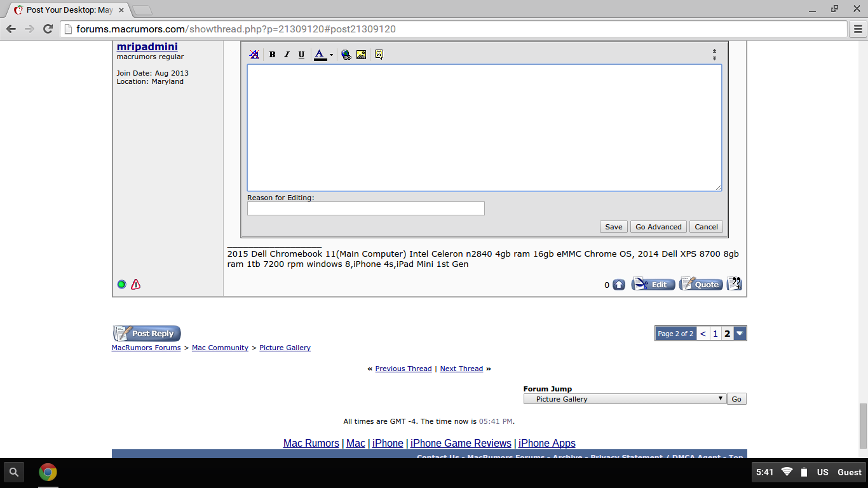Click the Go Advanced button

658,227
